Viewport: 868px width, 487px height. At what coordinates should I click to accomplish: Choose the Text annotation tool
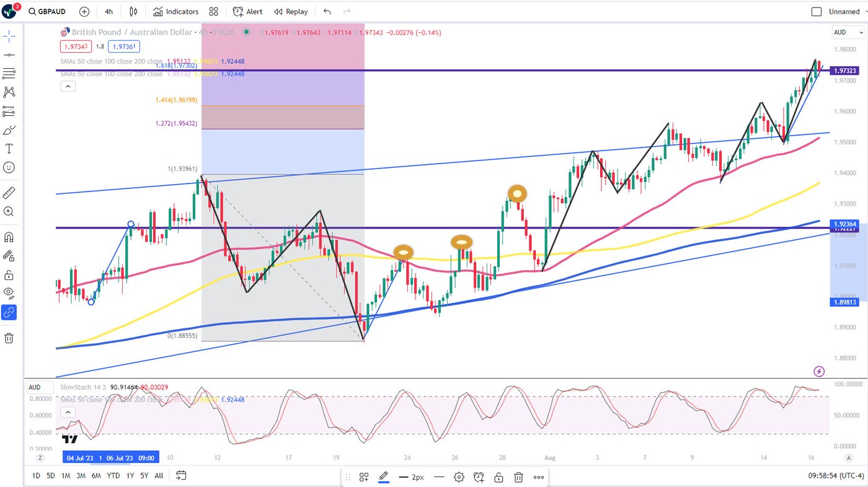[9, 149]
